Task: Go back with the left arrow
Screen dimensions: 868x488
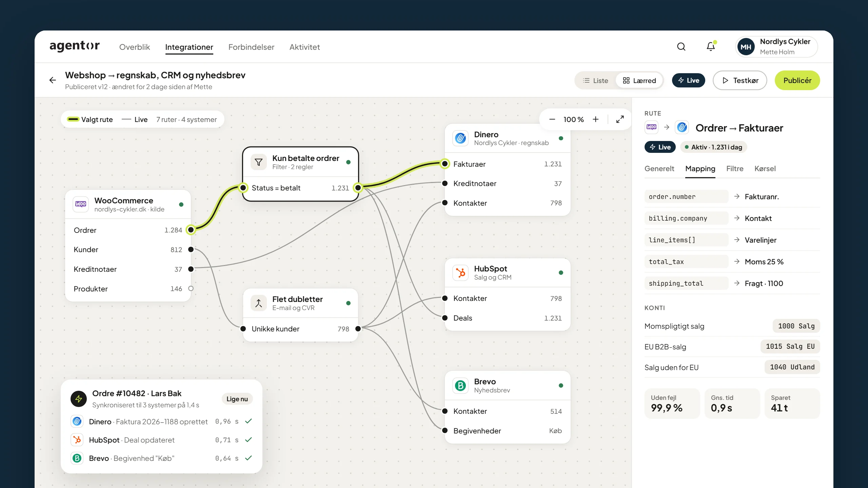Action: tap(53, 80)
